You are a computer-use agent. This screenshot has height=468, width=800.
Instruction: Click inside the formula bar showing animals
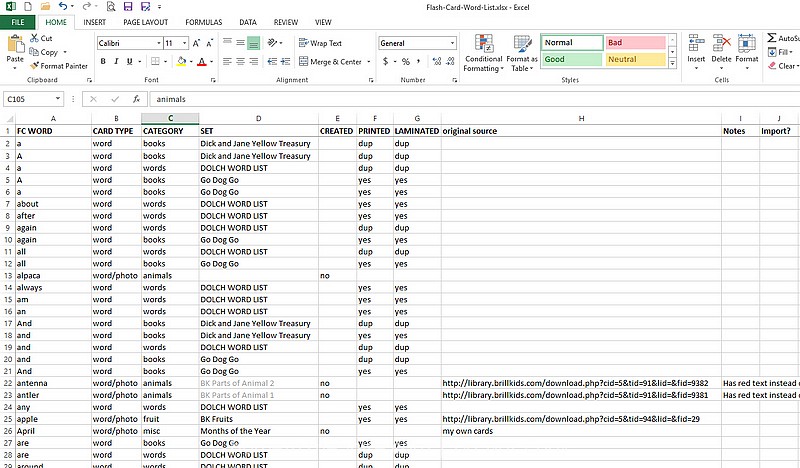tap(474, 99)
